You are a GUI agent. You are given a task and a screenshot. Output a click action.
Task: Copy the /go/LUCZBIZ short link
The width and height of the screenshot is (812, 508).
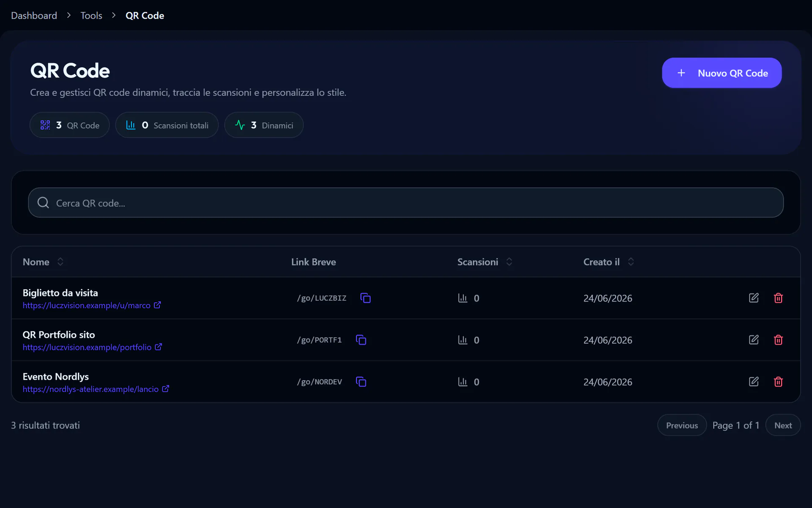pyautogui.click(x=365, y=298)
